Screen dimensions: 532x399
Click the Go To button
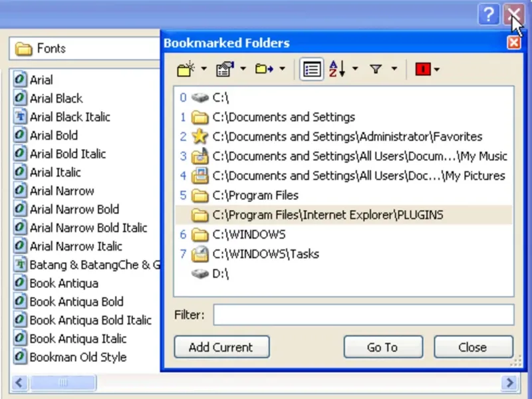pyautogui.click(x=383, y=347)
